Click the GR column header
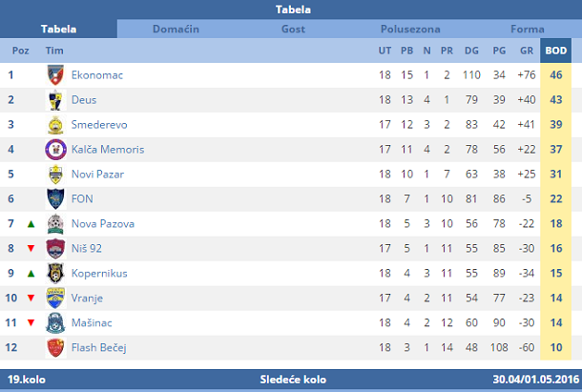Image resolution: width=582 pixels, height=392 pixels. pos(527,51)
